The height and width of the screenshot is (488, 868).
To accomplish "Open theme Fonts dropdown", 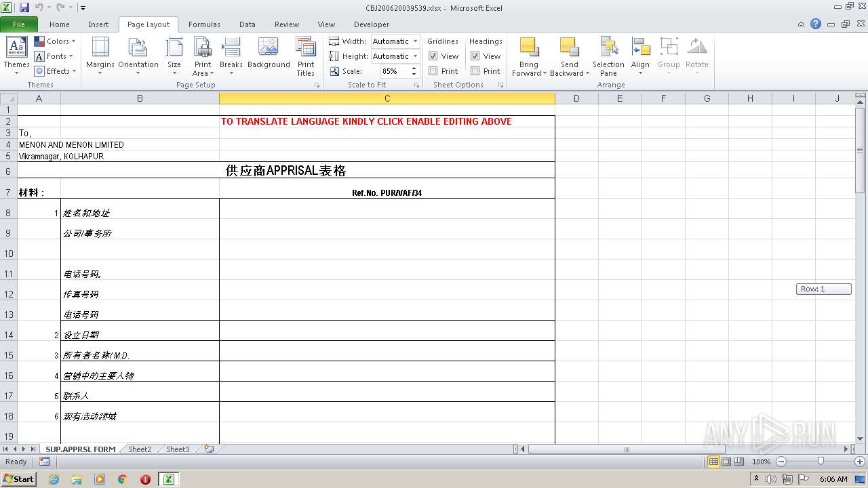I will coord(55,56).
